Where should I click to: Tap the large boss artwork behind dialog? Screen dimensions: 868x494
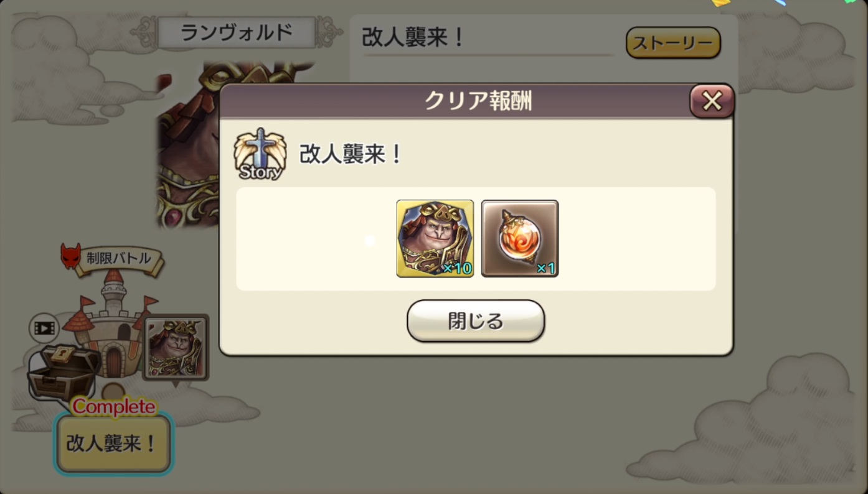187,144
